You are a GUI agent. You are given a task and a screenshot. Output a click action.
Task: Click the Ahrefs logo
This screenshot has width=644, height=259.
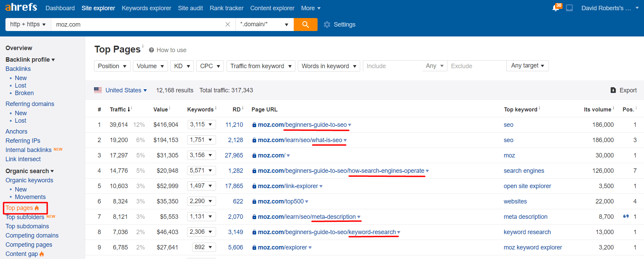point(21,7)
